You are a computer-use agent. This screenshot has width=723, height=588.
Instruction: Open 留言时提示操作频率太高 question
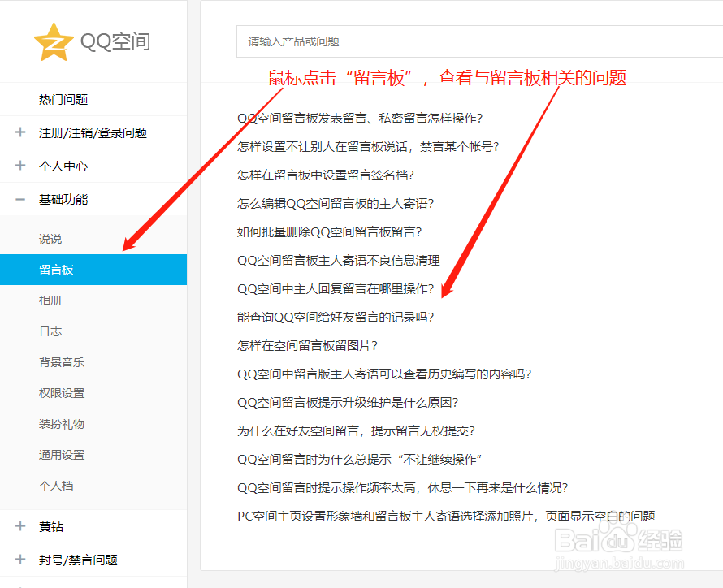[x=403, y=487]
